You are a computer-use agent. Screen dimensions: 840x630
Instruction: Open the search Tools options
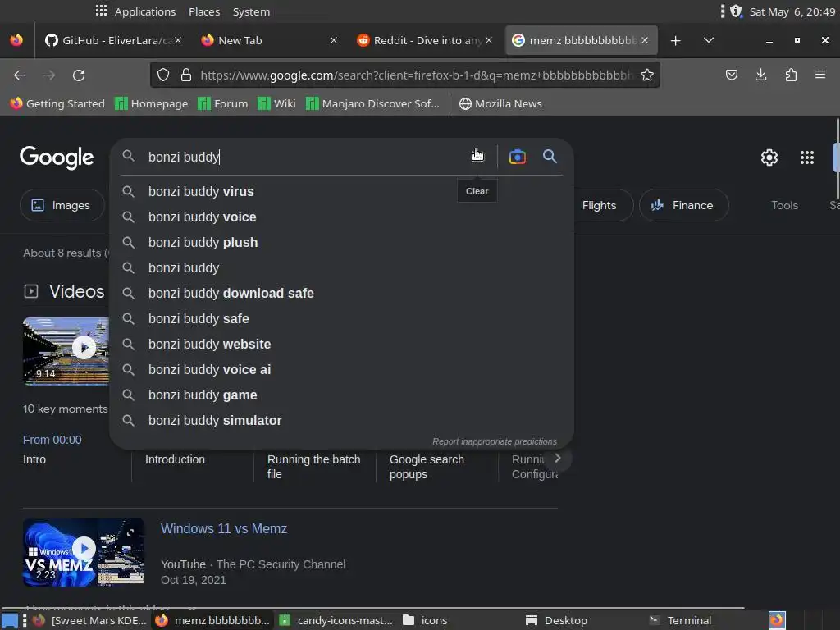[x=784, y=205]
